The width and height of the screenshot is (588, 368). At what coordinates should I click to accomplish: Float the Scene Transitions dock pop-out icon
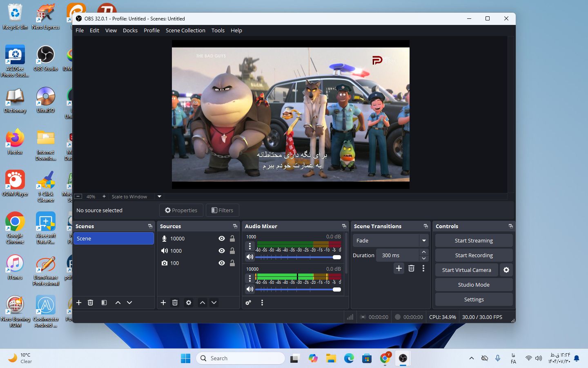pyautogui.click(x=426, y=226)
